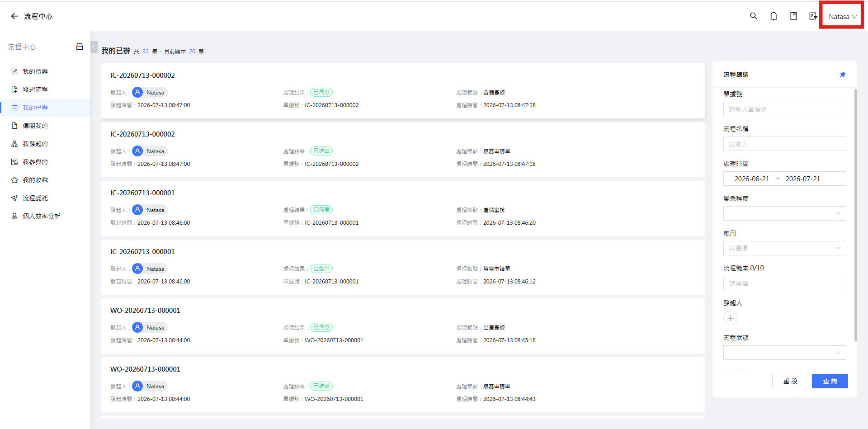Click 已同意 tag in card processed 08:46:20

pyautogui.click(x=321, y=210)
